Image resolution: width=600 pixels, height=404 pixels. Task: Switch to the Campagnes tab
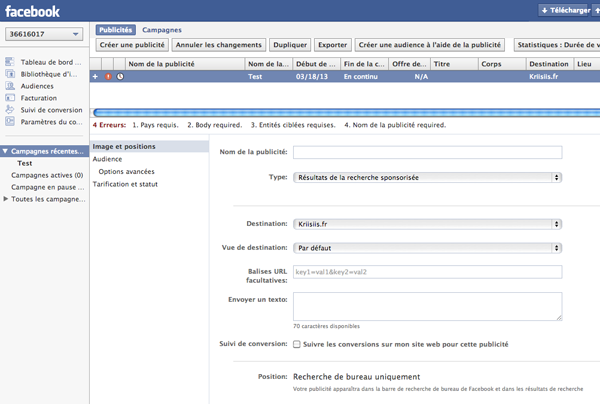point(161,30)
